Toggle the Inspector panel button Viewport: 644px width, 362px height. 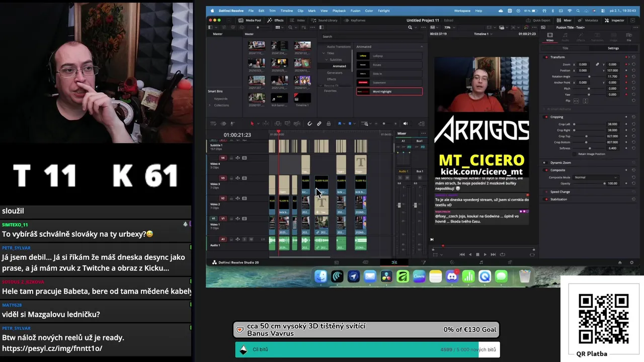coord(614,20)
